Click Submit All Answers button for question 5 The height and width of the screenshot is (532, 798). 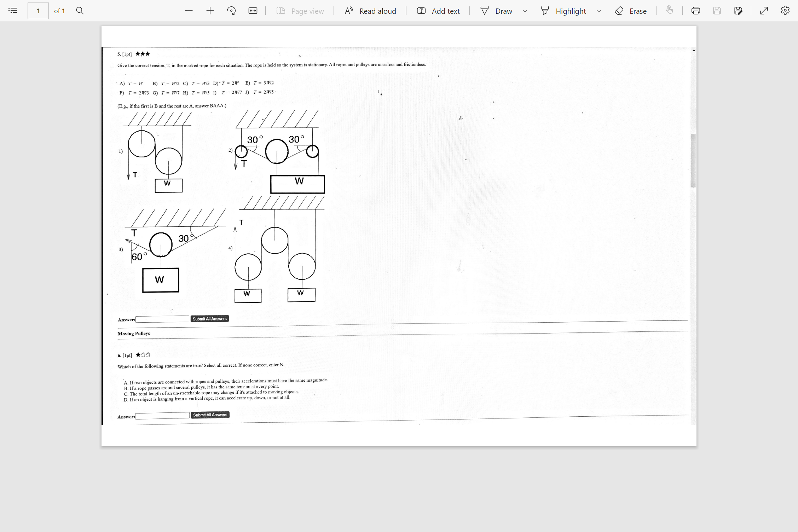tap(210, 319)
